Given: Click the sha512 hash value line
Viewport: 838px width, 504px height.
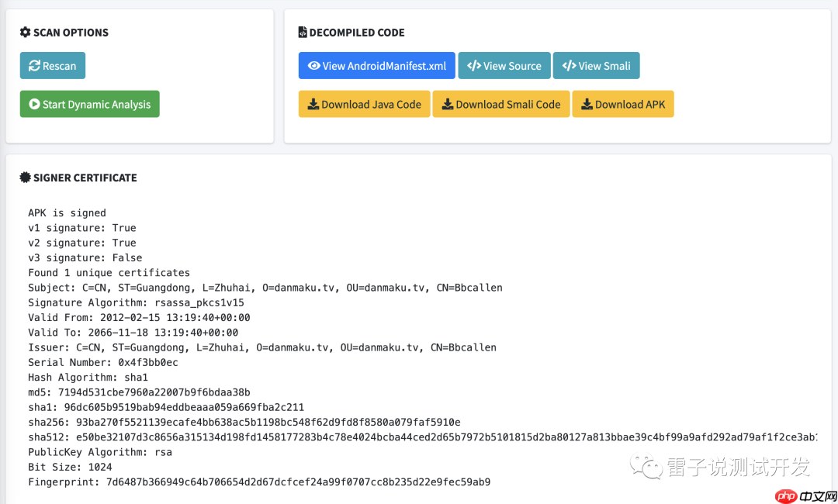Looking at the screenshot, I should (x=423, y=437).
